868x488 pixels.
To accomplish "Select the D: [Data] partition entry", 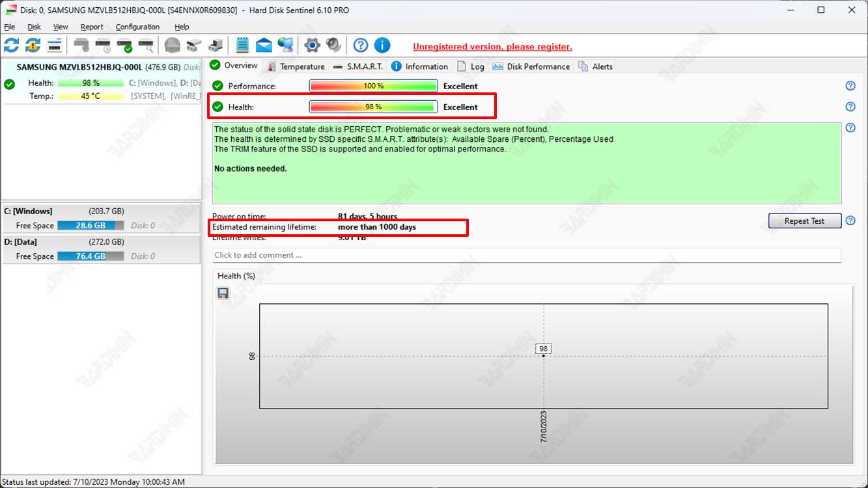I will [x=101, y=249].
